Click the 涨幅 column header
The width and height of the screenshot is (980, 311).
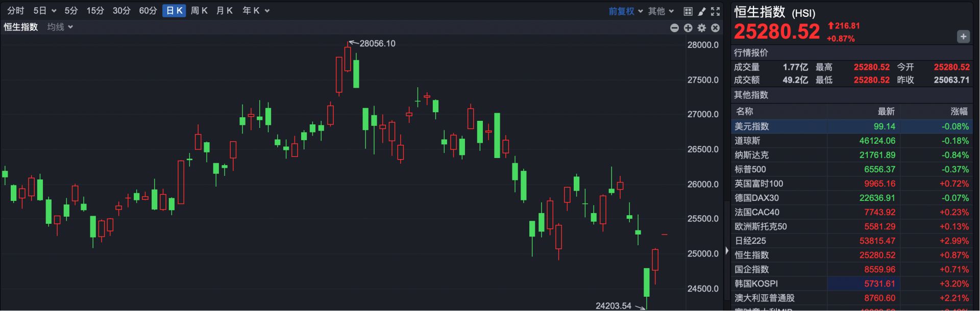[x=959, y=111]
